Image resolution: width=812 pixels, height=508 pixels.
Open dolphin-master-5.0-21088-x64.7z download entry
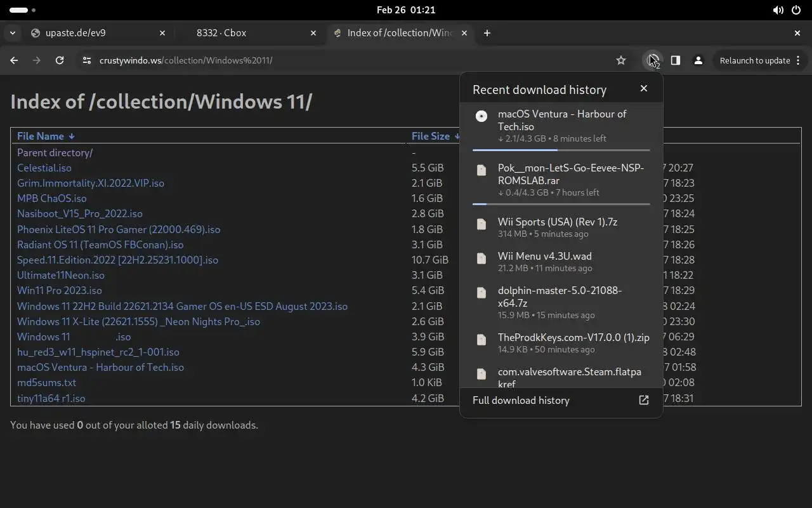[x=561, y=302]
